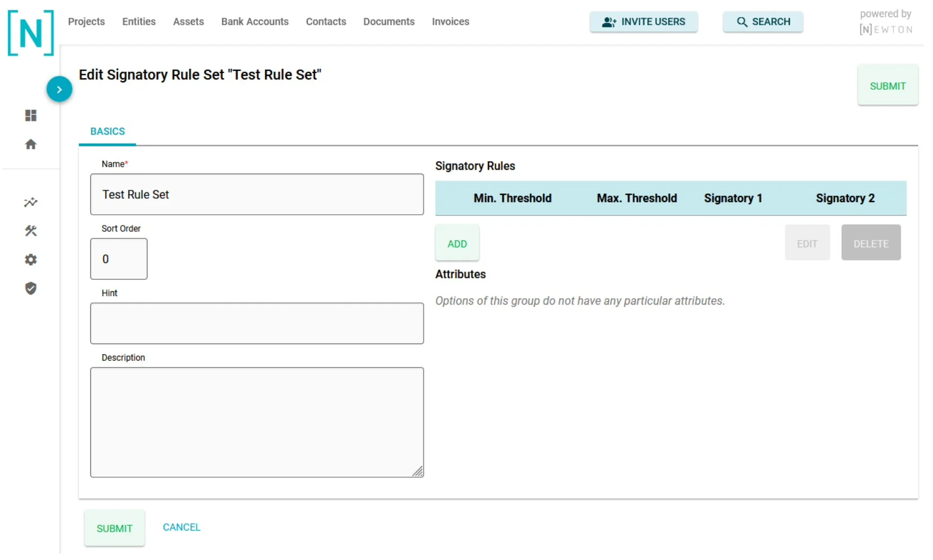933x560 pixels.
Task: Click the Edit signatory rule button
Action: (807, 243)
